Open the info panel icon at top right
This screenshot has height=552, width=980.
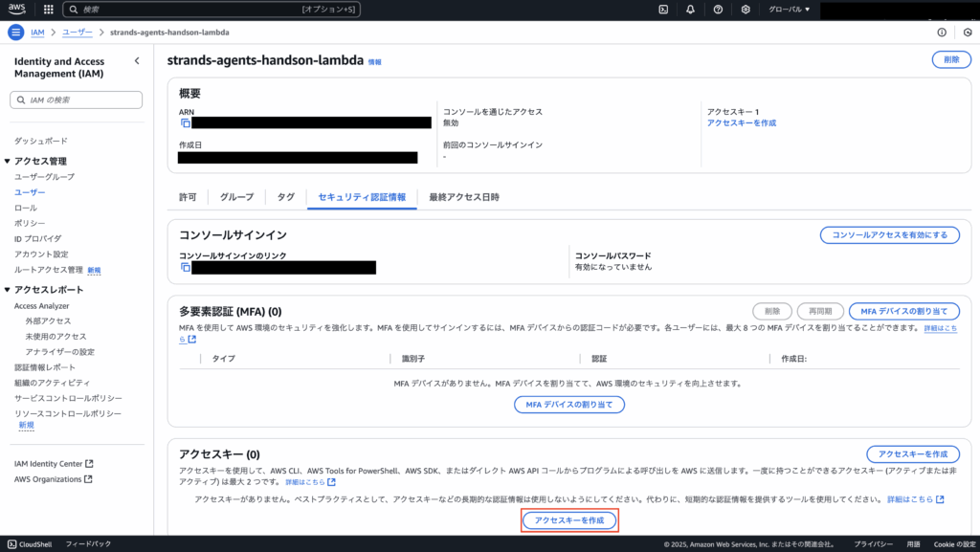942,33
